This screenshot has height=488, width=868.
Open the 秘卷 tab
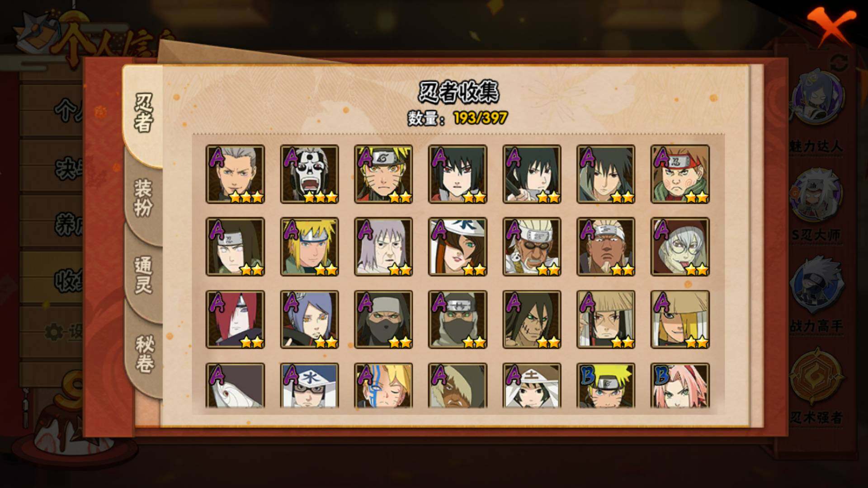144,354
